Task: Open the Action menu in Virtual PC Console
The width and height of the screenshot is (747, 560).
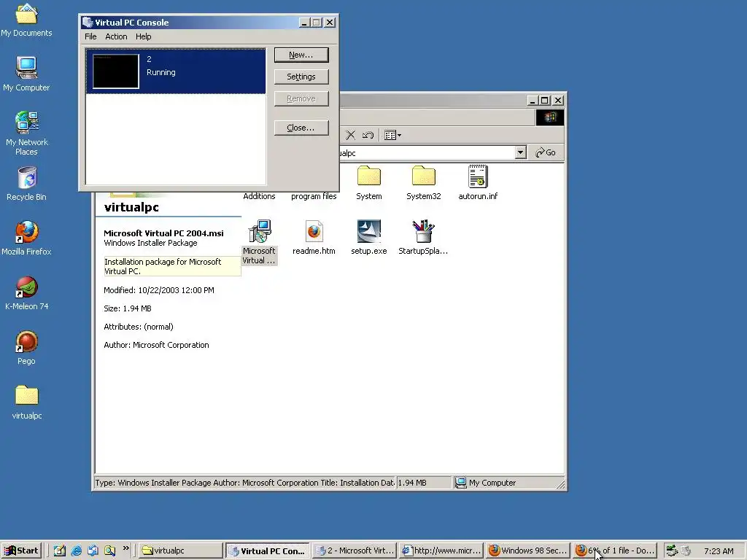Action: coord(116,36)
